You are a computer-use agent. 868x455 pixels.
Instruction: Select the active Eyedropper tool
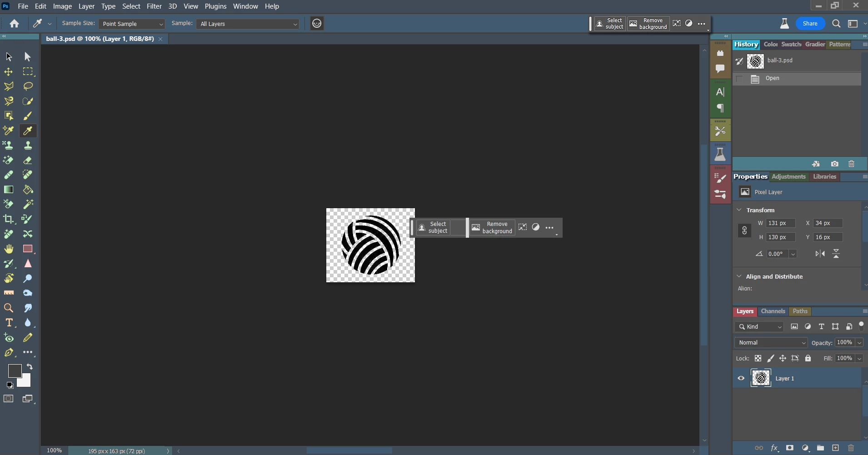click(28, 131)
